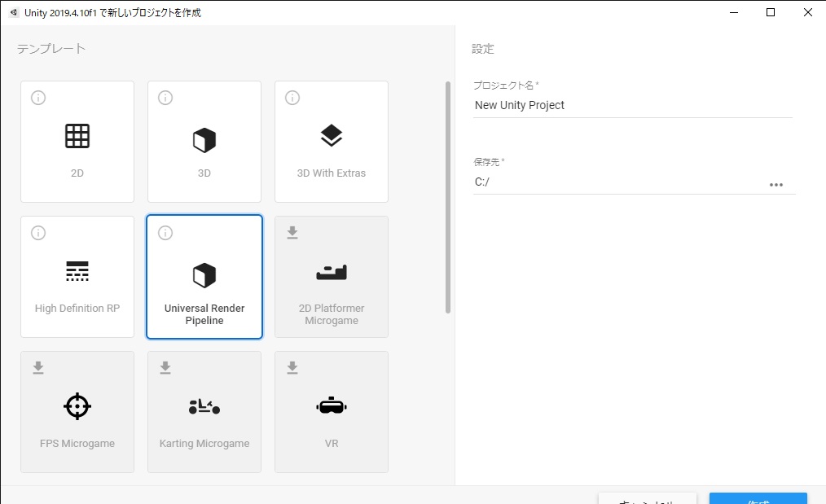Image resolution: width=826 pixels, height=504 pixels.
Task: Download the FPS Microgame template
Action: pyautogui.click(x=38, y=367)
